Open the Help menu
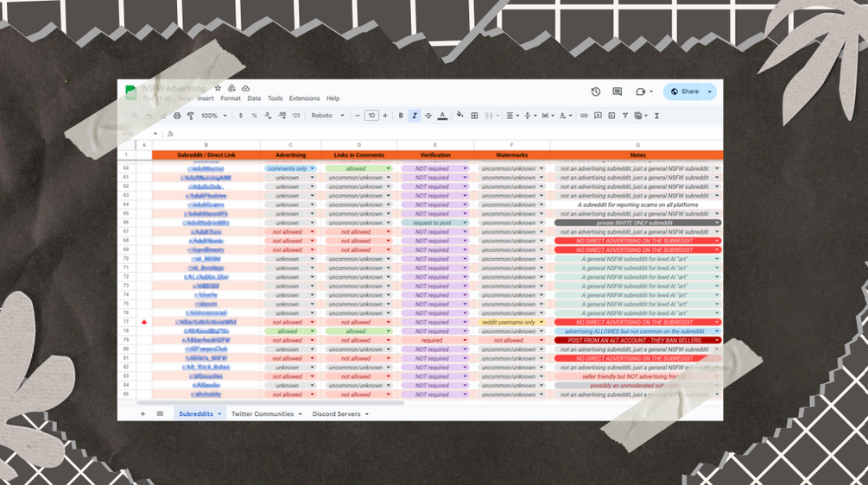This screenshot has height=485, width=868. (x=333, y=98)
